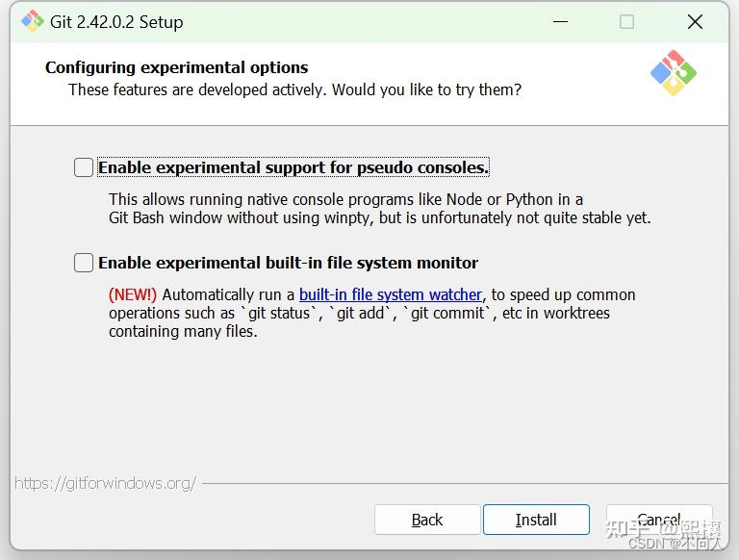The height and width of the screenshot is (560, 739).
Task: Click the red "(NEW!)" tag
Action: (x=133, y=294)
